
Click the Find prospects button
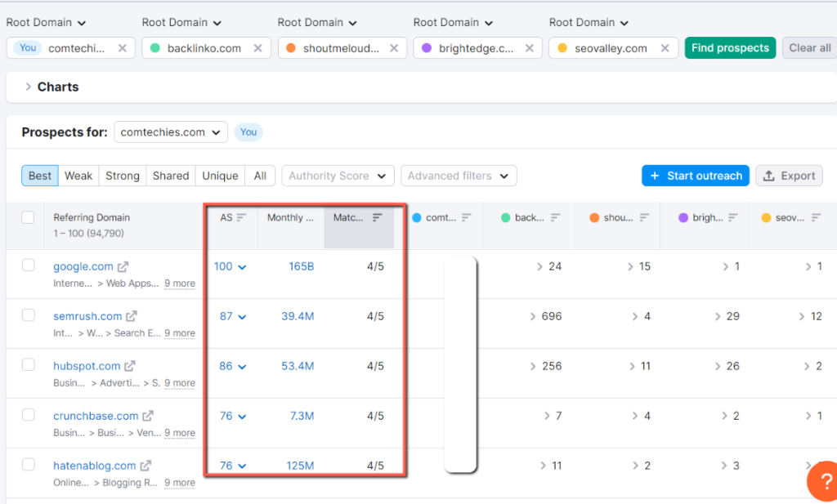point(730,47)
